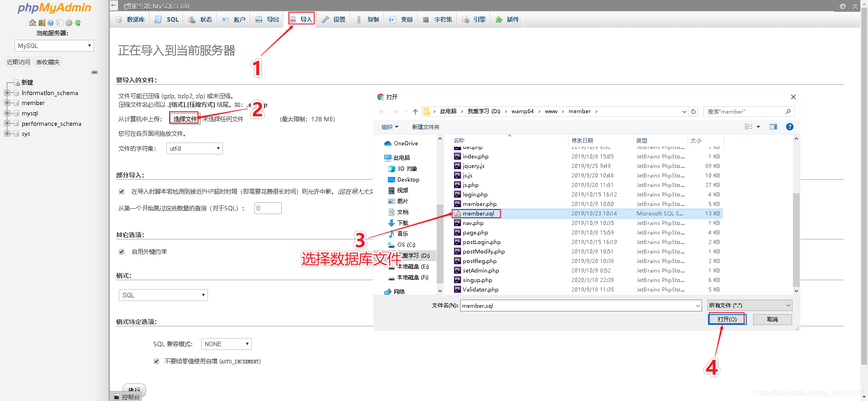Switch to the 状态 tab
Image resolution: width=868 pixels, height=401 pixels.
click(200, 19)
